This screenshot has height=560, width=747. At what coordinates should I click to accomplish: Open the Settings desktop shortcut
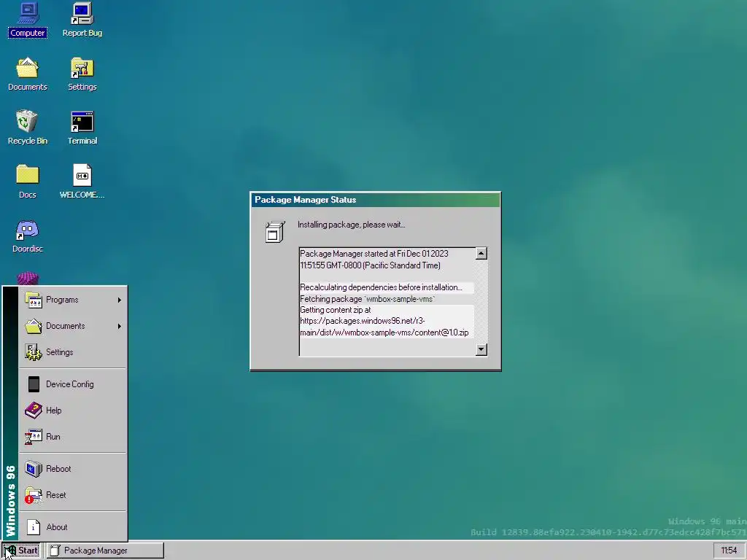(82, 74)
